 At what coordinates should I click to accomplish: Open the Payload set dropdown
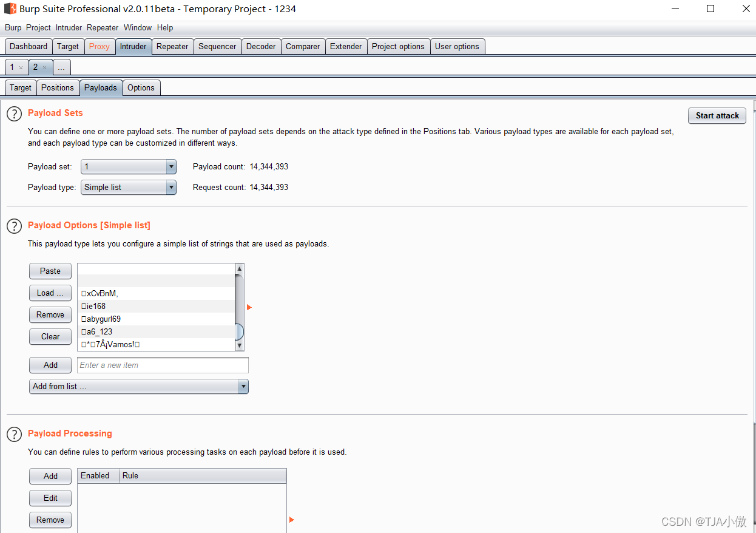pos(129,166)
